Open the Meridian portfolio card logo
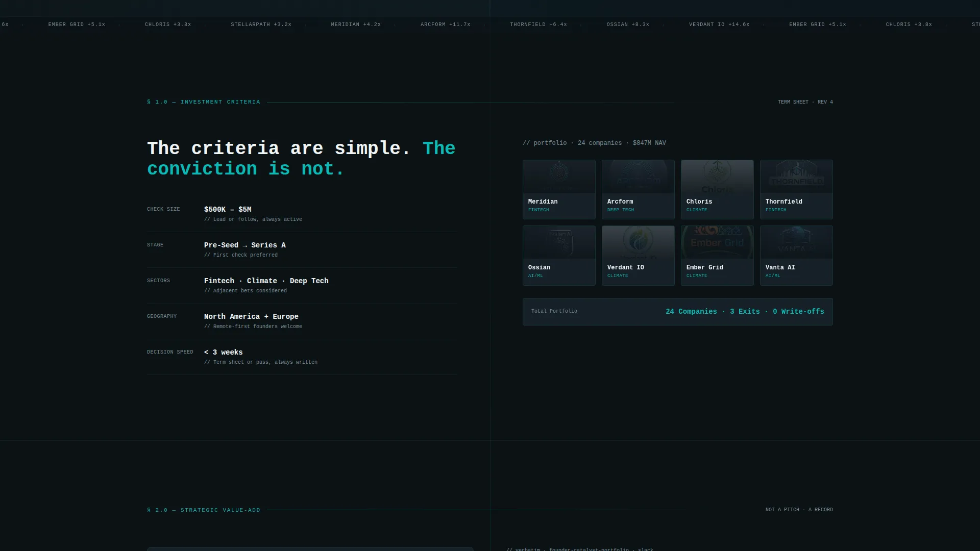 [559, 177]
